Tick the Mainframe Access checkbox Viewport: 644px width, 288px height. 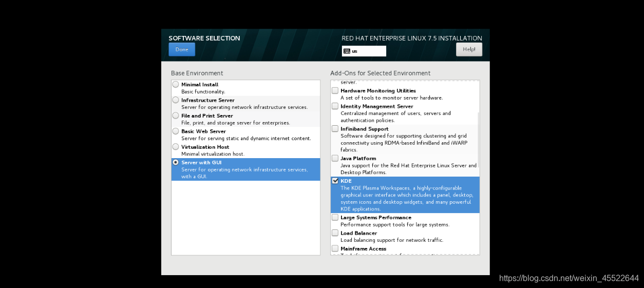[x=335, y=248]
